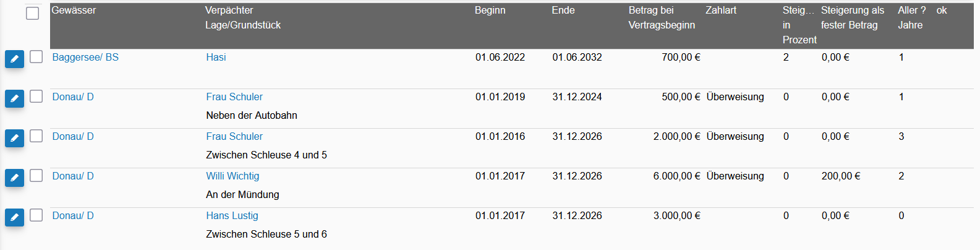Open the Baggersee/ BS water link
The height and width of the screenshot is (250, 980).
pos(85,57)
